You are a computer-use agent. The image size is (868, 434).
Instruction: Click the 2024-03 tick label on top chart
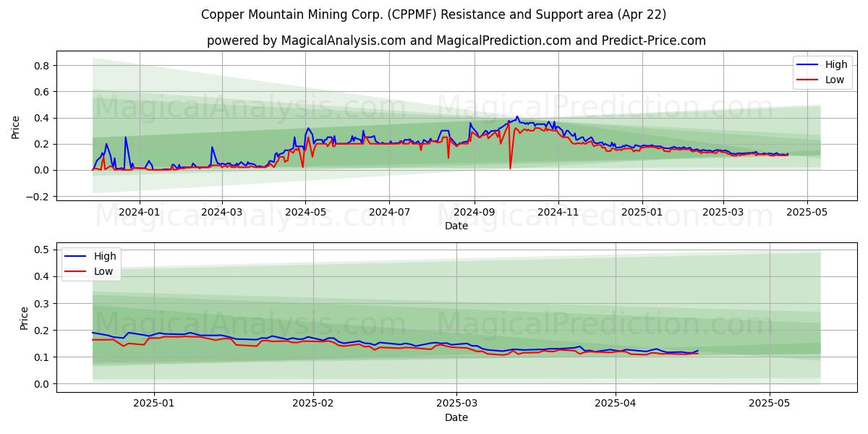tap(221, 212)
